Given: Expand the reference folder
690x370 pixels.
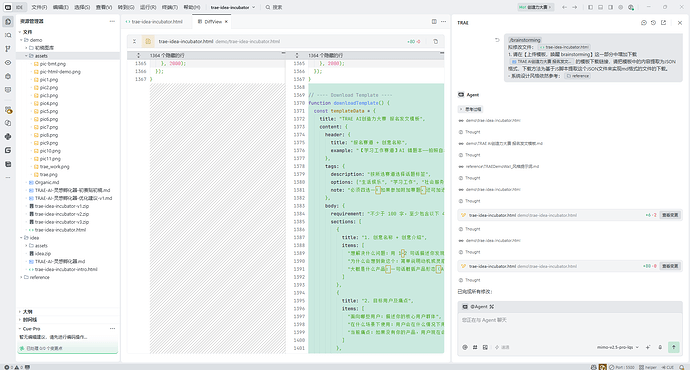Looking at the screenshot, I should (21, 277).
